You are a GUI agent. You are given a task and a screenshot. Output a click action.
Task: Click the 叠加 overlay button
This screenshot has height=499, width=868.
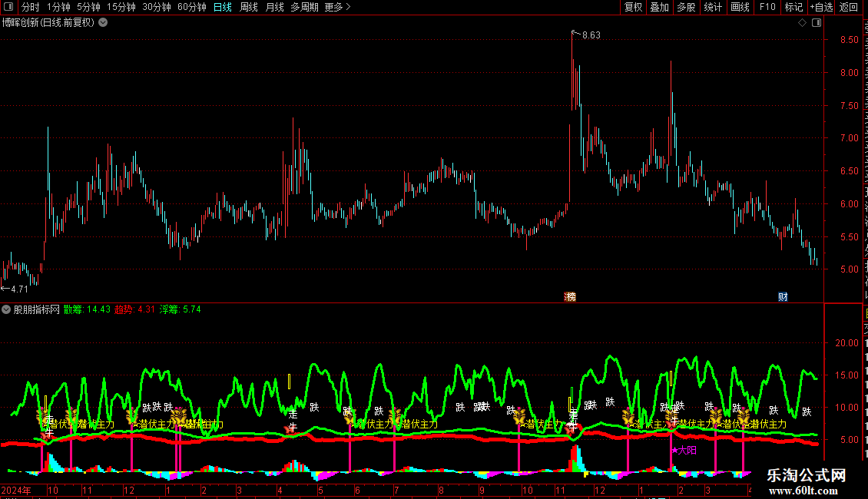pyautogui.click(x=659, y=7)
